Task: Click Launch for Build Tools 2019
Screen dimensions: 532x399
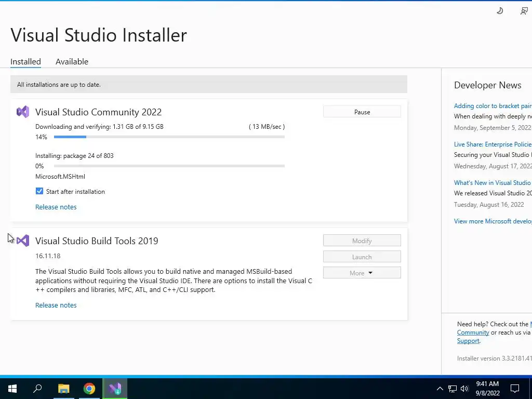Action: 362,257
